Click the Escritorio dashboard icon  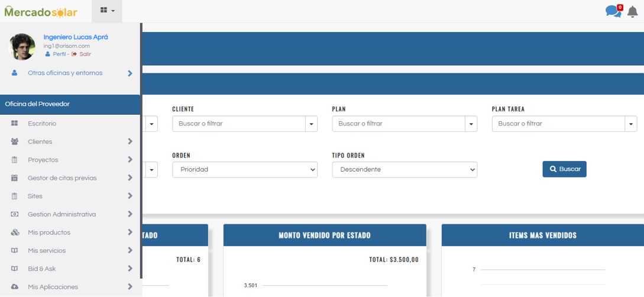(x=15, y=124)
